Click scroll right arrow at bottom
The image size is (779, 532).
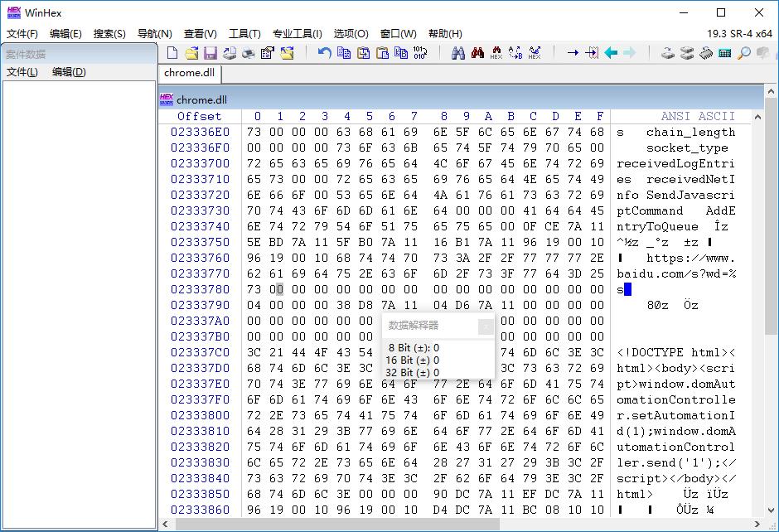tap(757, 524)
